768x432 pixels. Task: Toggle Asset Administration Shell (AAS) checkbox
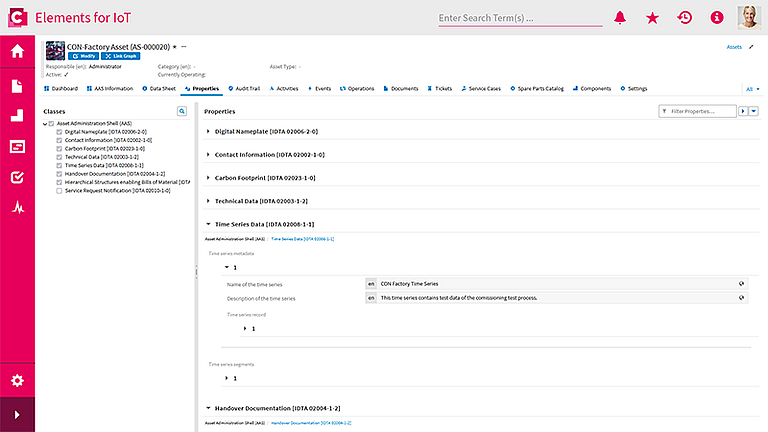coord(51,124)
